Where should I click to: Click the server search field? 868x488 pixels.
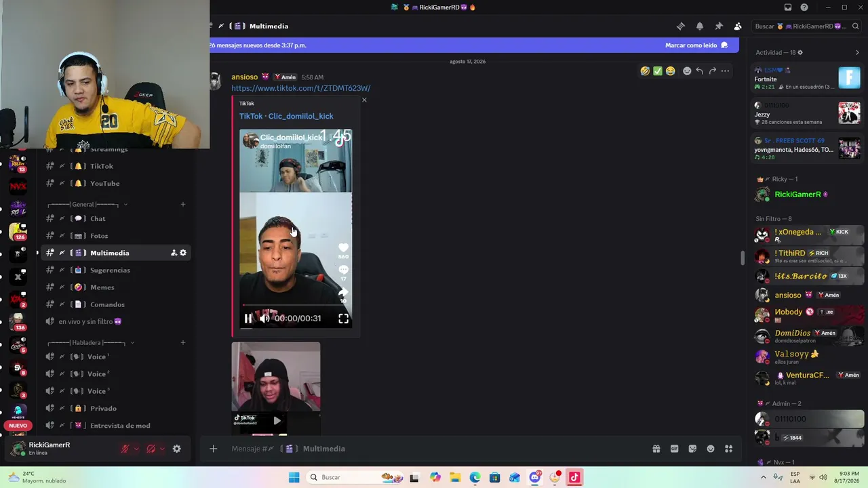(x=807, y=26)
